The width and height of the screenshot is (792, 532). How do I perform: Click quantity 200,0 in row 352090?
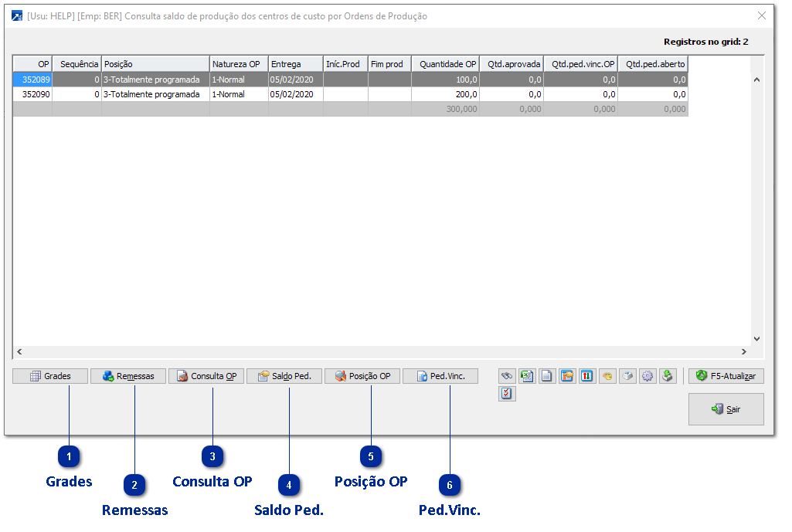coord(446,94)
